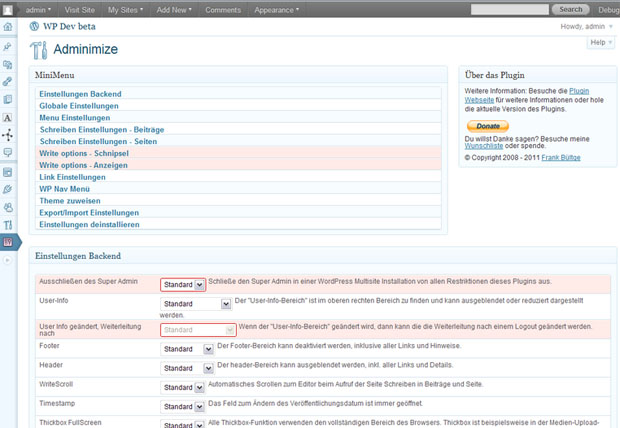Open the Dashboard home icon in sidebar

[8, 27]
